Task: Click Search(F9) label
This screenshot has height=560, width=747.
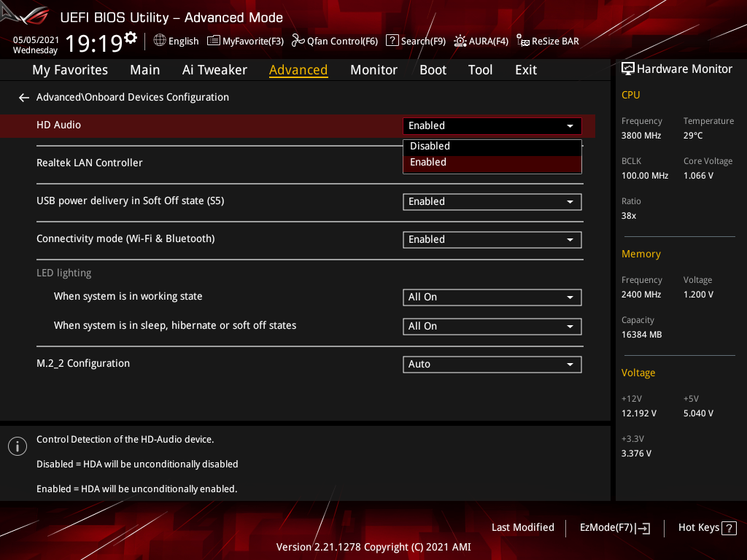Action: click(423, 42)
